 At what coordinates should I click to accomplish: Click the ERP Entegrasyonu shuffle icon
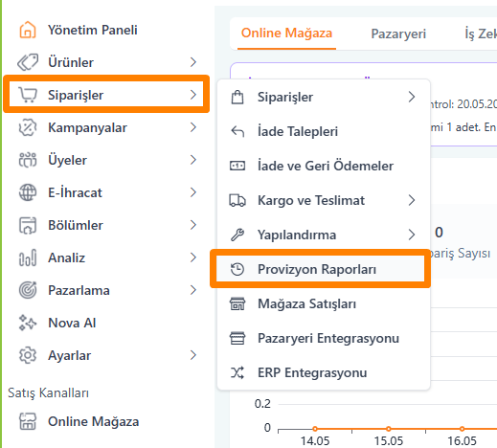(237, 372)
